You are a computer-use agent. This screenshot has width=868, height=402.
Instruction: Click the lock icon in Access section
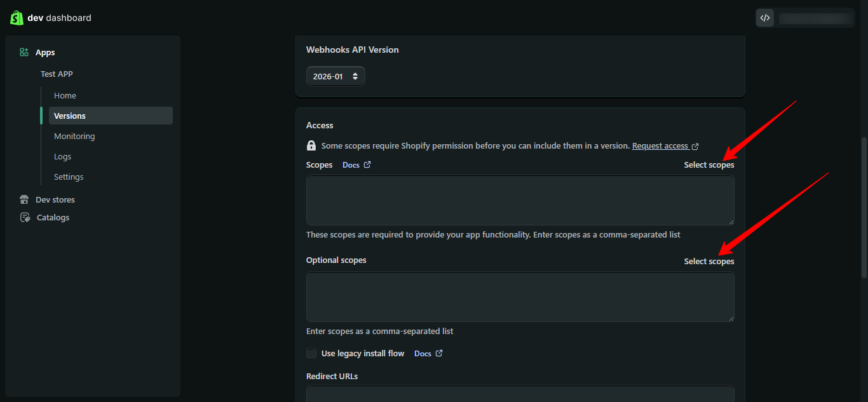click(311, 145)
